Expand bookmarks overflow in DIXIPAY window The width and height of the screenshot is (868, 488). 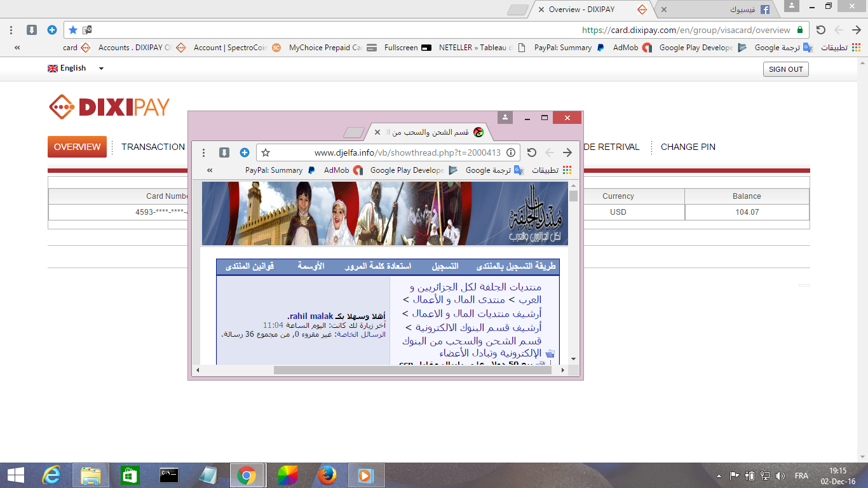(17, 48)
